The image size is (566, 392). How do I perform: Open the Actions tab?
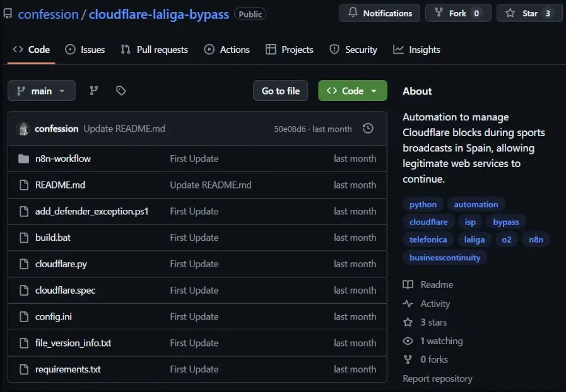click(x=227, y=49)
